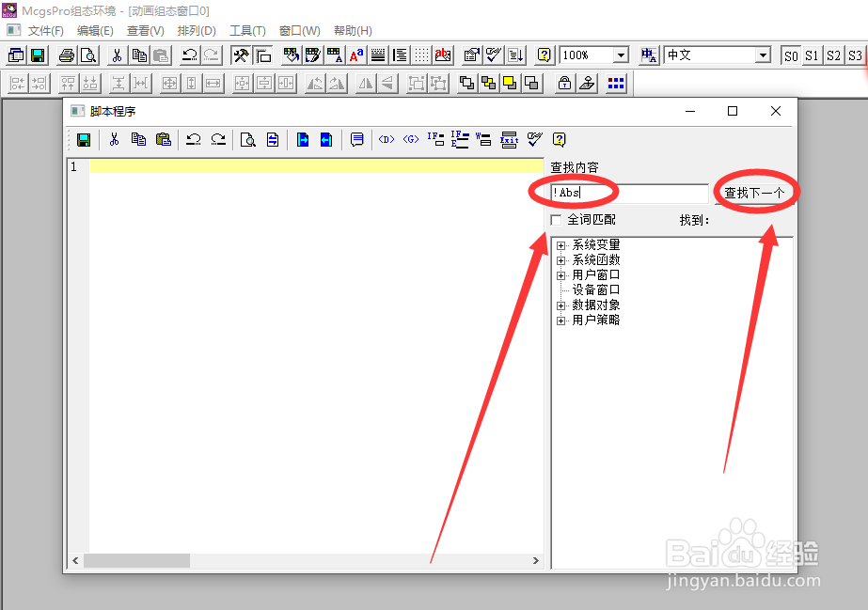Open the 100% zoom dropdown
This screenshot has height=610, width=868.
click(621, 55)
